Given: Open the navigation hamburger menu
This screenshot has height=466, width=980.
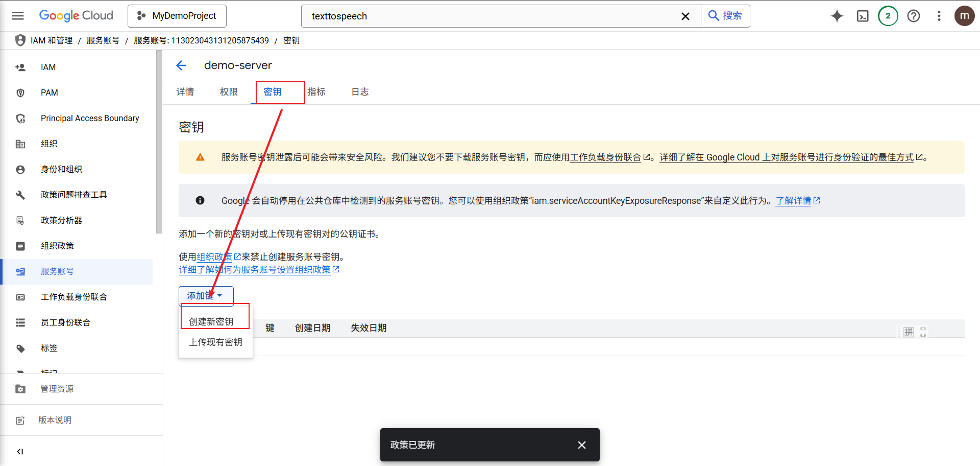Looking at the screenshot, I should click(x=18, y=16).
